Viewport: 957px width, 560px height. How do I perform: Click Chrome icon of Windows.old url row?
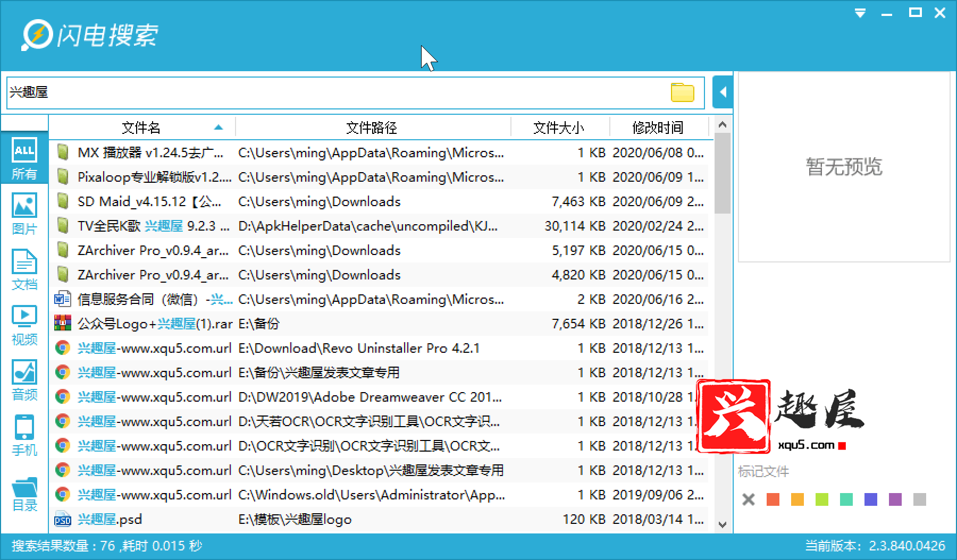pyautogui.click(x=63, y=495)
